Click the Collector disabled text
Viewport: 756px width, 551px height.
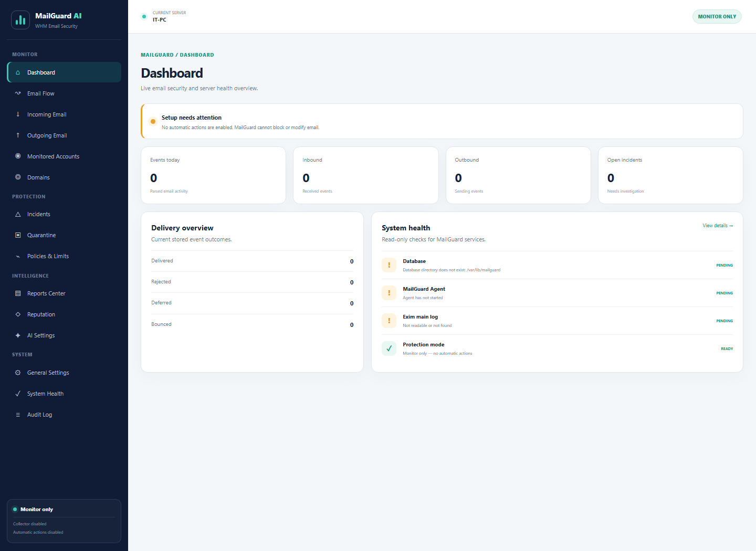pyautogui.click(x=30, y=524)
